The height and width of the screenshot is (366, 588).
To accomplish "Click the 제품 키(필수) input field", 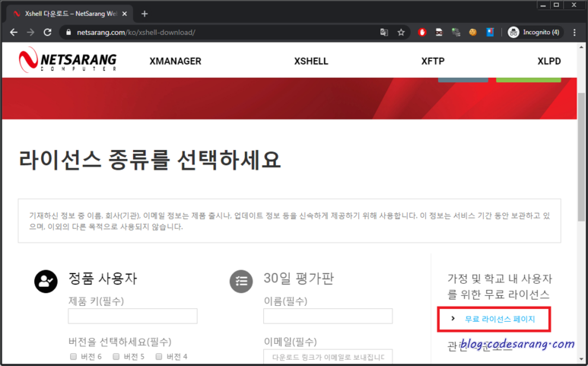I will 133,316.
